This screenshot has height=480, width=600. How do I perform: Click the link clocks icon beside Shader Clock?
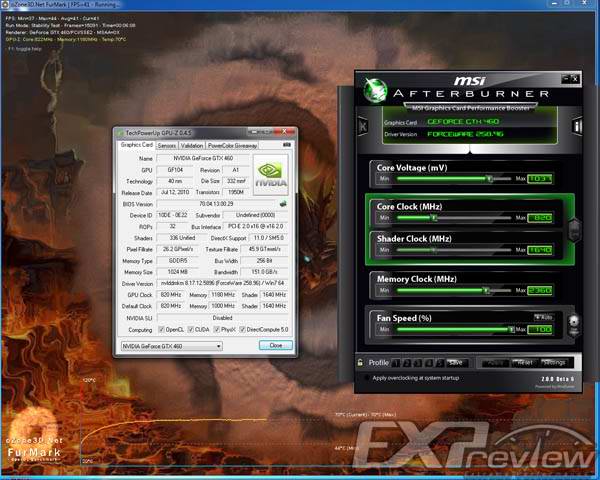pos(573,230)
